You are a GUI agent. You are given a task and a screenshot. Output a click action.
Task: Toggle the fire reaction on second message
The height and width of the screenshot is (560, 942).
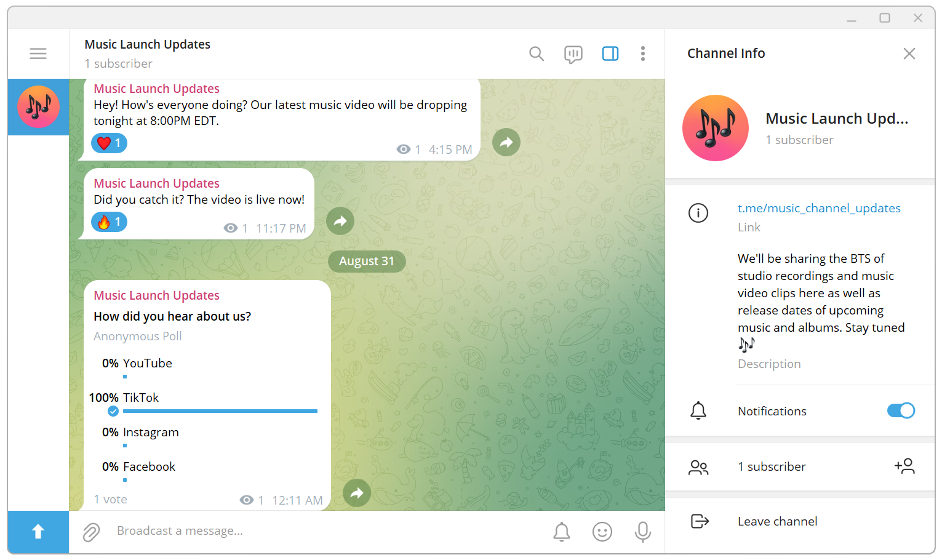(x=110, y=222)
